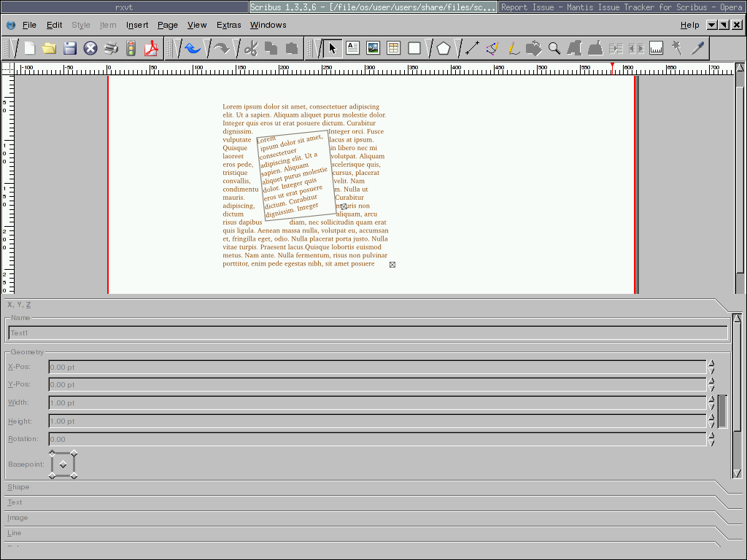The image size is (747, 560).
Task: Click the Insert Table tool
Action: pos(394,49)
